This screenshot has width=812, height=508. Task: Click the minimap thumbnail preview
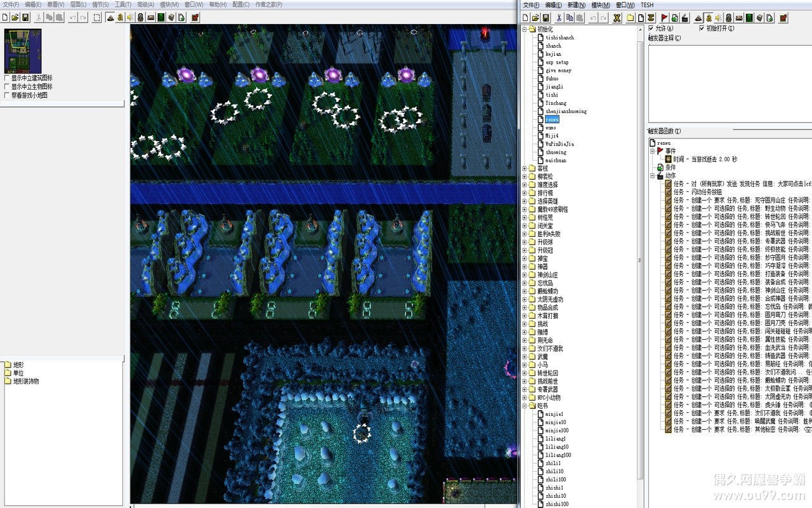(x=23, y=51)
